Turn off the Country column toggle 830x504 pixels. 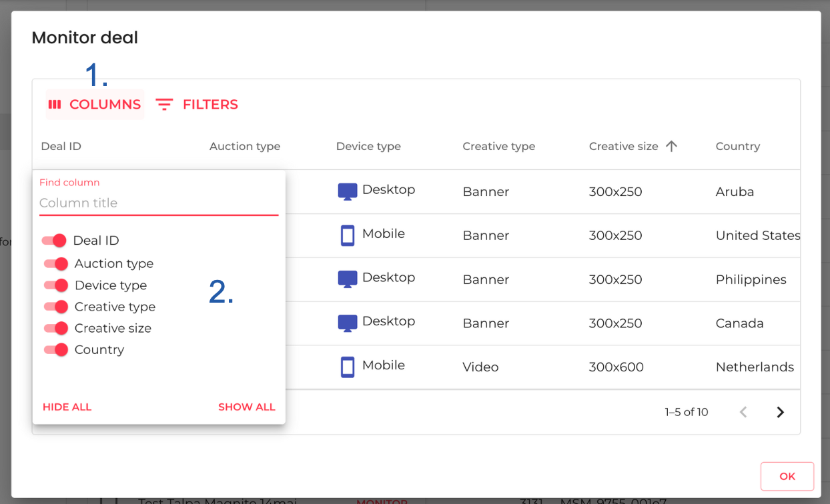pos(56,349)
